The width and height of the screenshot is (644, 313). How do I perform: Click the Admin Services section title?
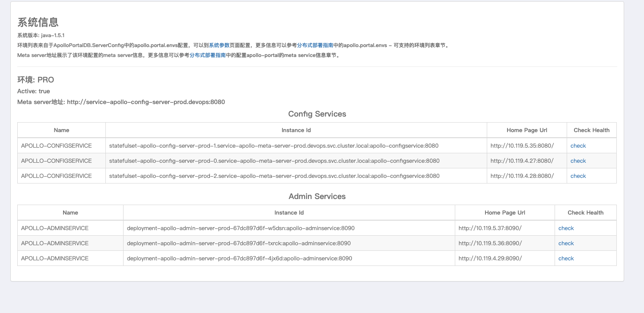(317, 196)
